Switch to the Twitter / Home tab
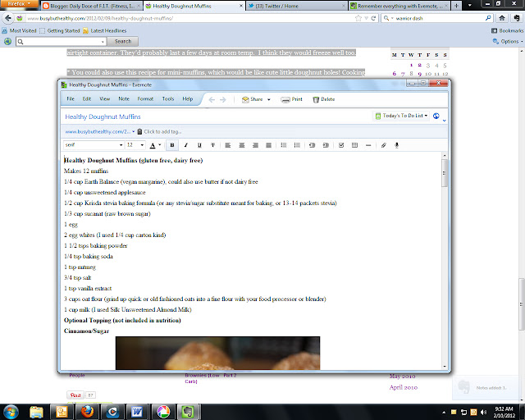Screen dimensions: 525x420 296,6
